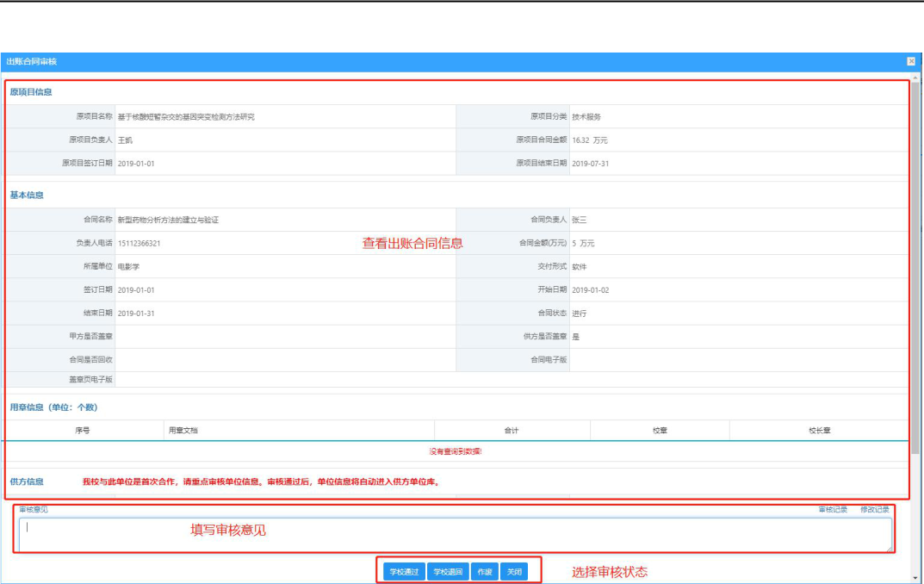The height and width of the screenshot is (584, 924).
Task: Click the 校章 column header
Action: point(660,431)
